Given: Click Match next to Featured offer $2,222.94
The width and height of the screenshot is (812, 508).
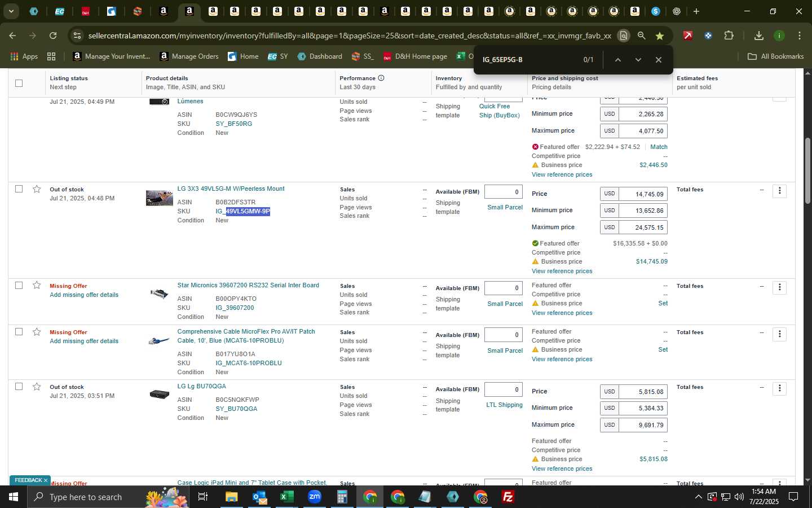Looking at the screenshot, I should [x=659, y=147].
